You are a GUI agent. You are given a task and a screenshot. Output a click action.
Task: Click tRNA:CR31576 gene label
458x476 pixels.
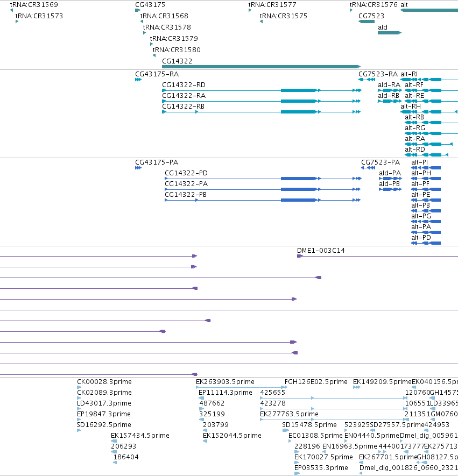[374, 5]
